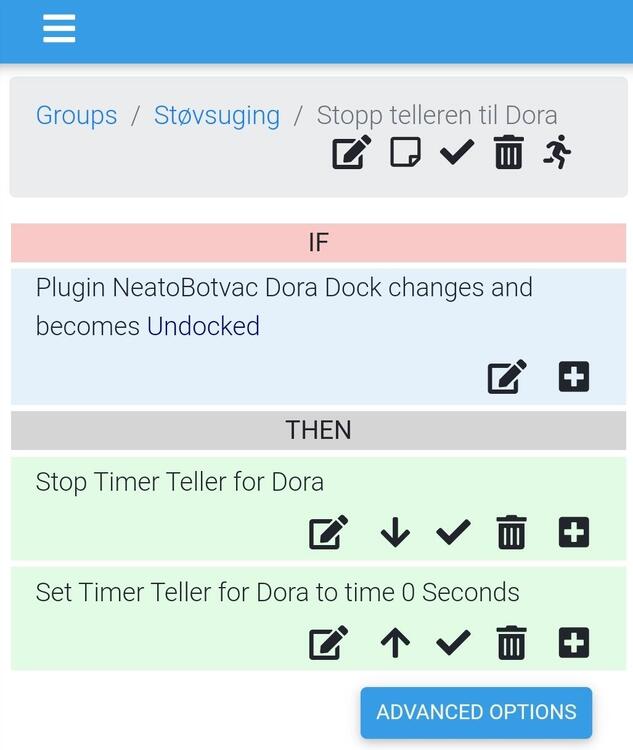
Task: Edit the Stop Timer Teller action
Action: coord(329,532)
